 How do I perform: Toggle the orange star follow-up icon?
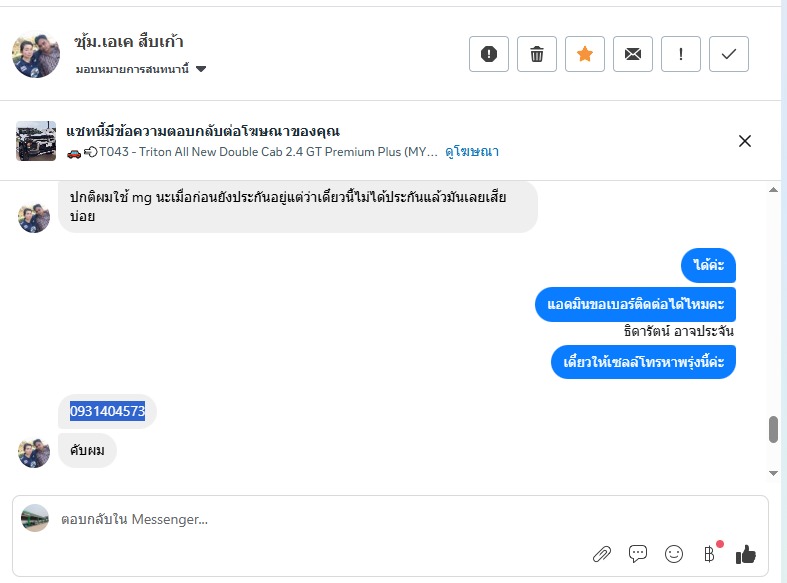click(x=585, y=54)
